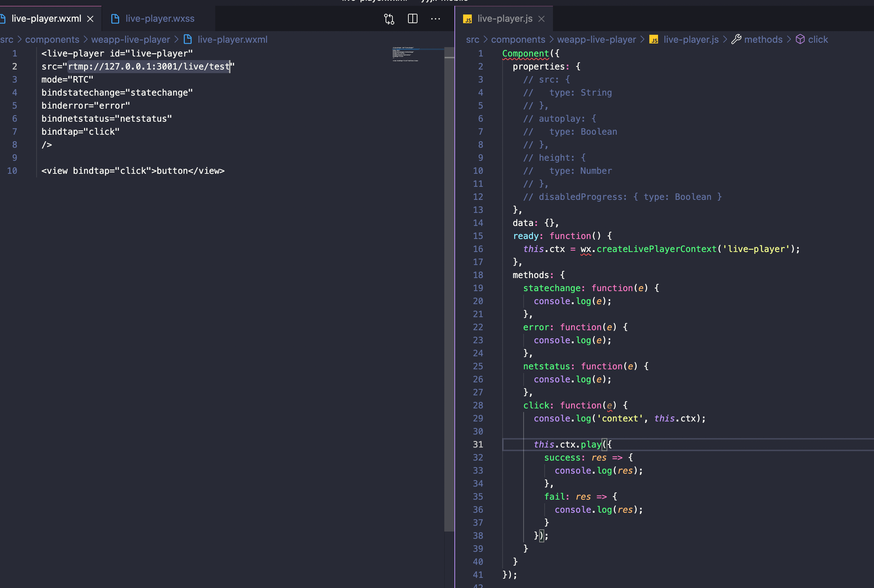Open weapp-live-player breadcrumb in left editor

tap(130, 39)
